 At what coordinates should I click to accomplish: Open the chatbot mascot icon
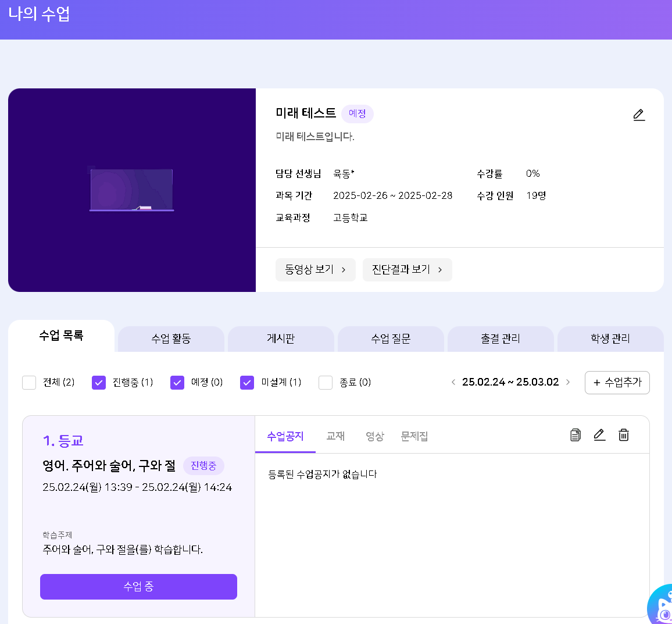pos(662,607)
